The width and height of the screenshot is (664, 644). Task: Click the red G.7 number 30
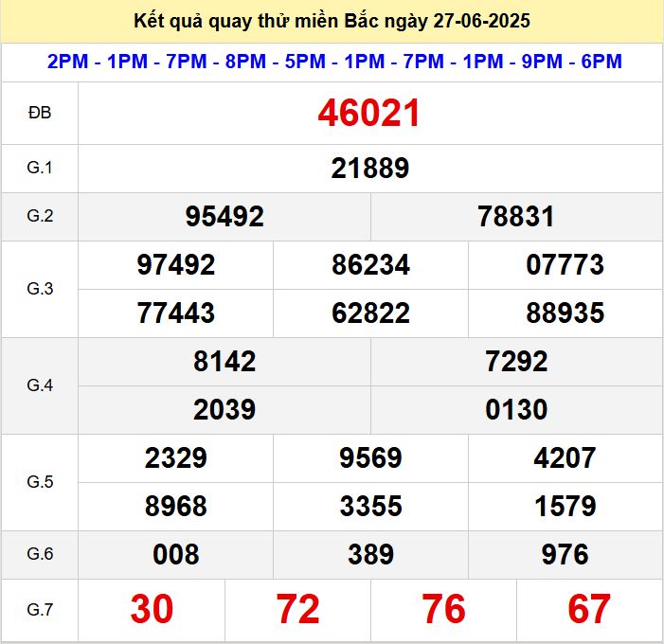point(152,609)
